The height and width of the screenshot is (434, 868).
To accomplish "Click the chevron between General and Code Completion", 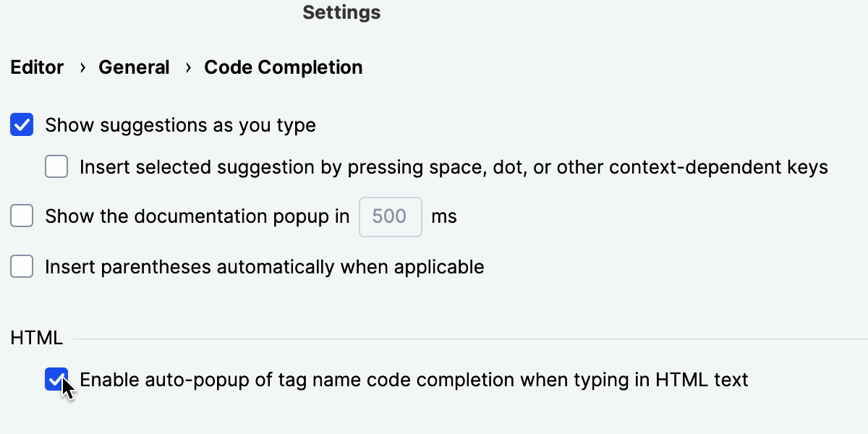I will click(187, 67).
